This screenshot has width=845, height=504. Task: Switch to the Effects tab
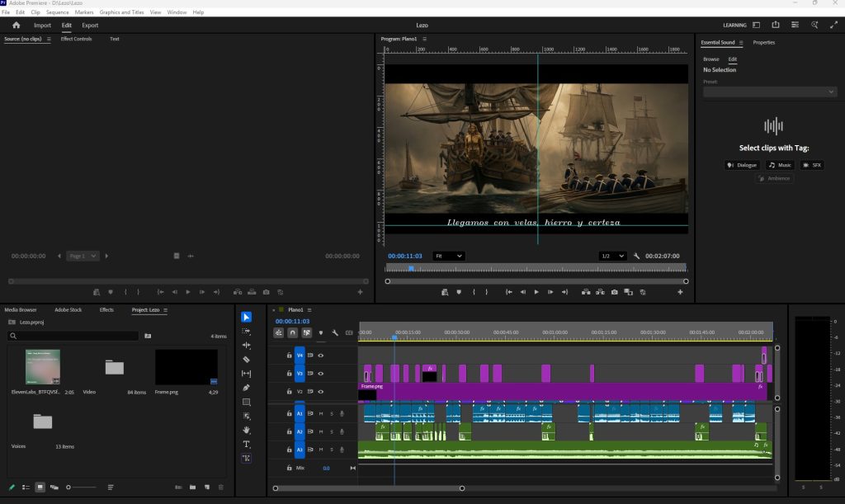pos(106,310)
